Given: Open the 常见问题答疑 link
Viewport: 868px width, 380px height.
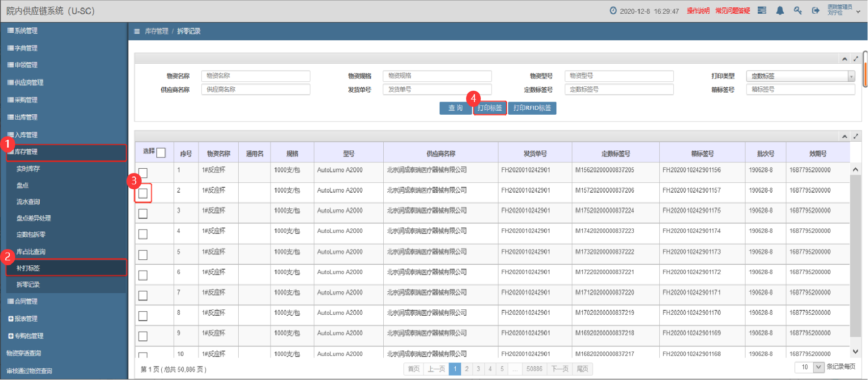Looking at the screenshot, I should pyautogui.click(x=733, y=11).
